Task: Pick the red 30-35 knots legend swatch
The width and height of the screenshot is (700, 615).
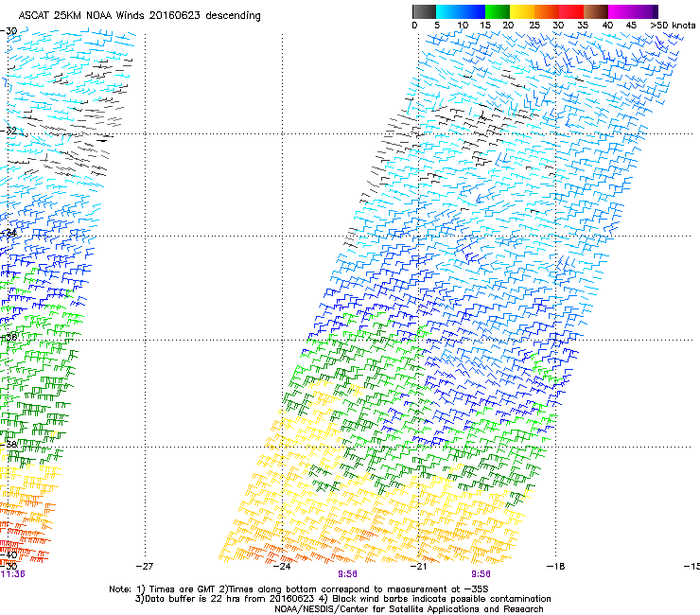Action: (x=571, y=11)
